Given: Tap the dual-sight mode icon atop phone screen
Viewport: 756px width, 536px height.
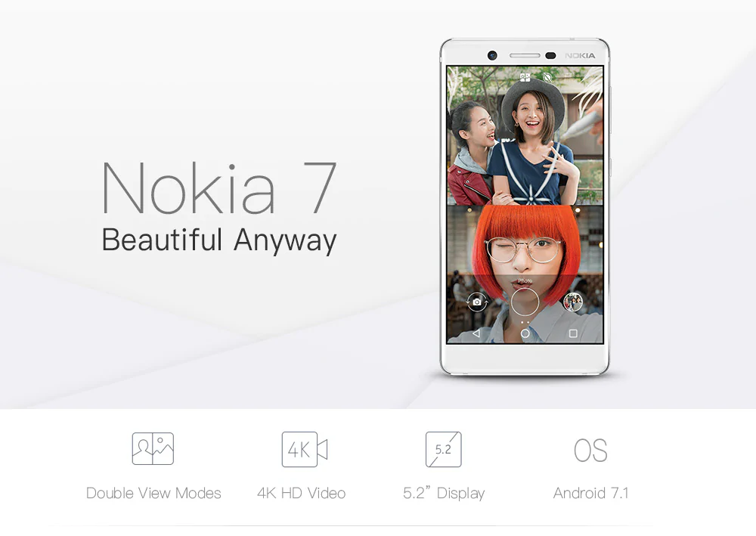Looking at the screenshot, I should click(x=525, y=77).
